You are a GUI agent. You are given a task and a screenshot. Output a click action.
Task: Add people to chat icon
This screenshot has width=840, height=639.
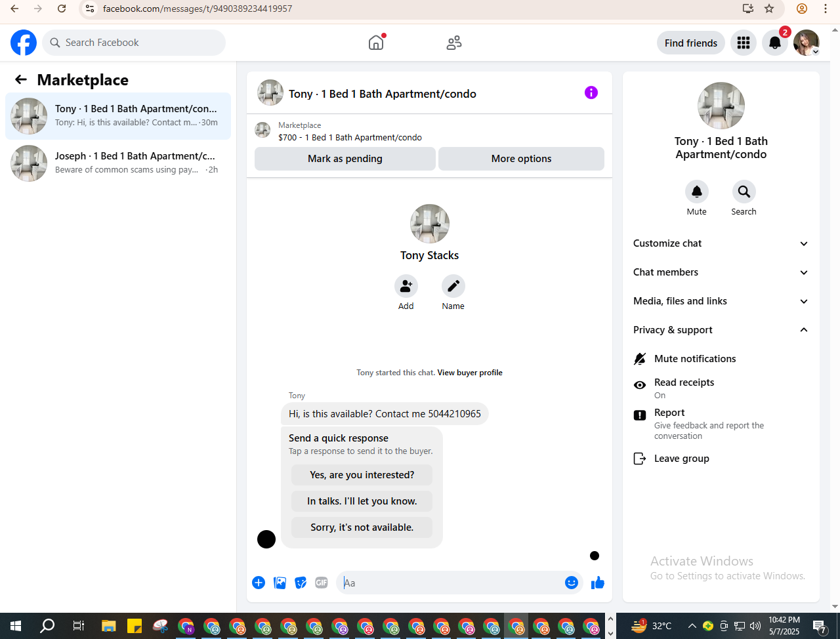click(x=406, y=286)
